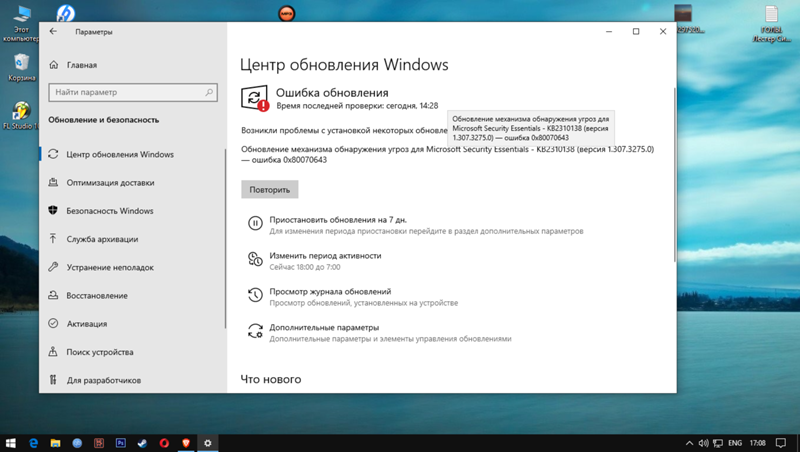Image resolution: width=800 pixels, height=452 pixels.
Task: Click the pause icon for update suspension
Action: tap(255, 223)
